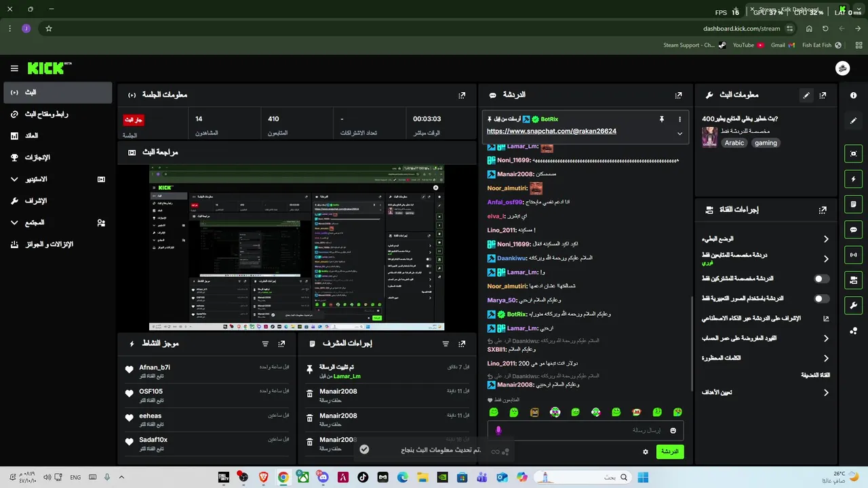Click the Arabic tag
This screenshot has width=868, height=488.
pyautogui.click(x=734, y=143)
